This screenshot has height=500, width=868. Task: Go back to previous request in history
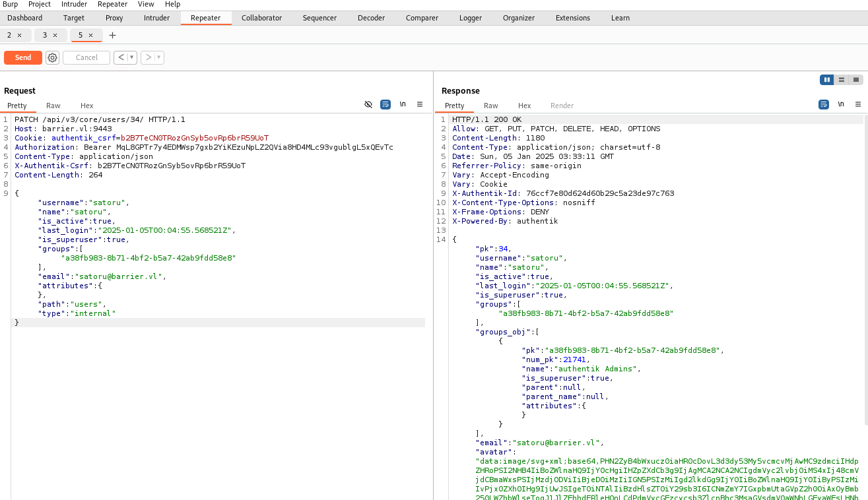click(121, 57)
